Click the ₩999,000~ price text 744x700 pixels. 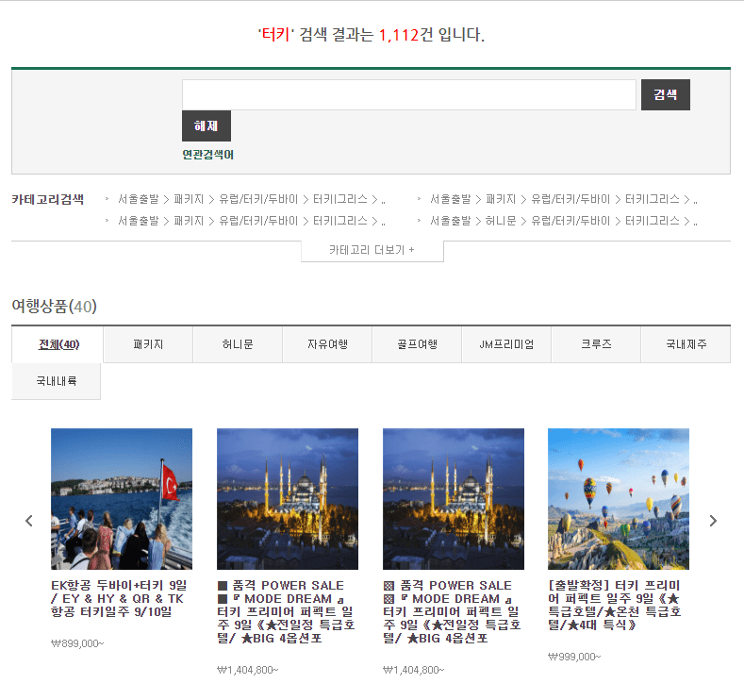[574, 657]
